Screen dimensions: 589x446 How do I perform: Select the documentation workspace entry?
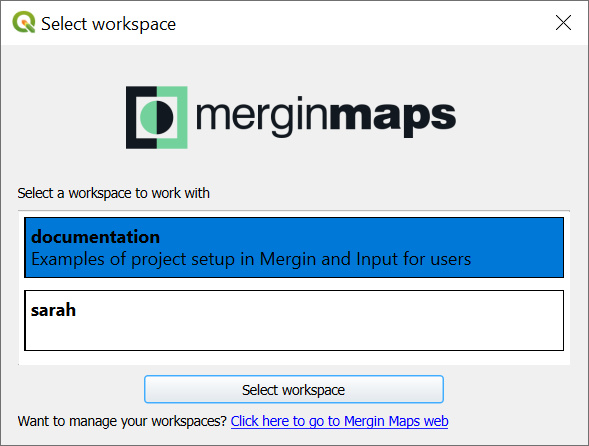(294, 248)
